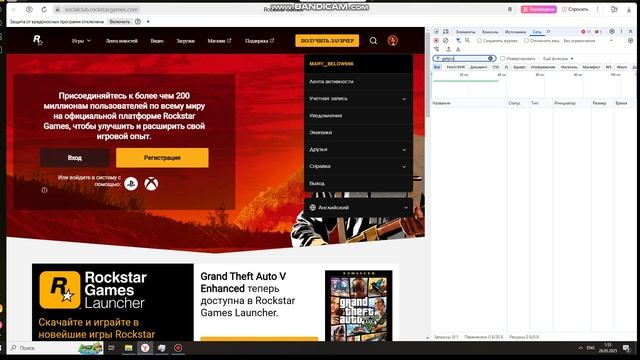Screen dimensions: 640x360
Task: Open the Лента новостей nav link
Action: point(122,40)
